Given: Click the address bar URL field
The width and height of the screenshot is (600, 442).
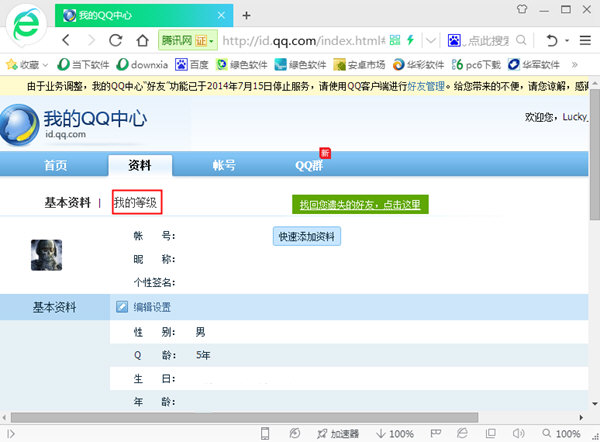Looking at the screenshot, I should (x=303, y=40).
